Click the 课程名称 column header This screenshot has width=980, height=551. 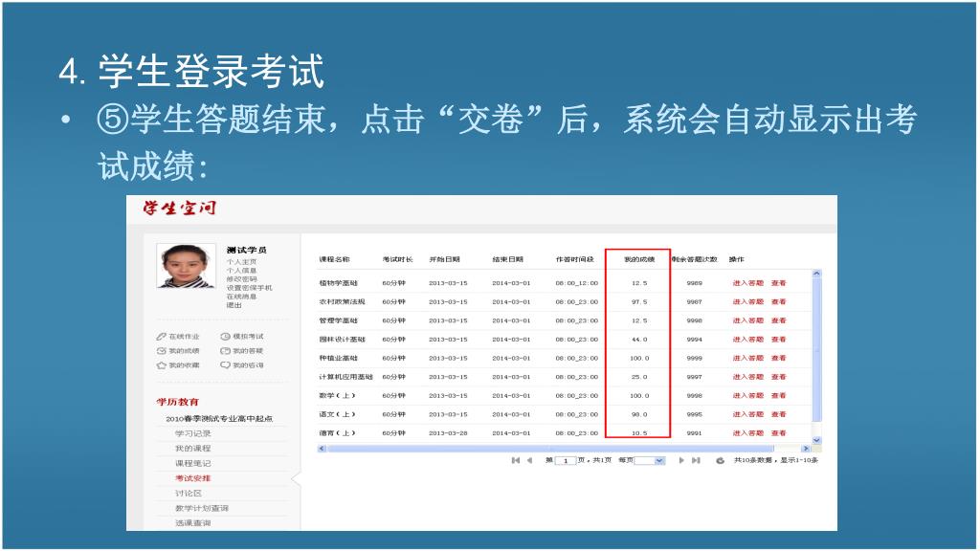click(x=334, y=259)
